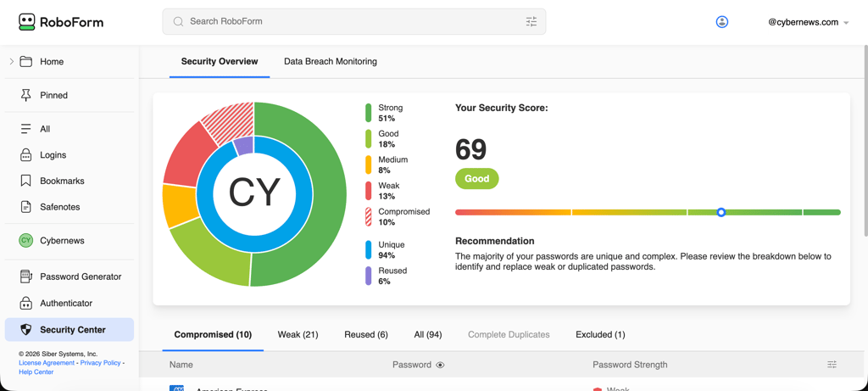Open Password Generator in sidebar
The image size is (868, 391).
70,276
